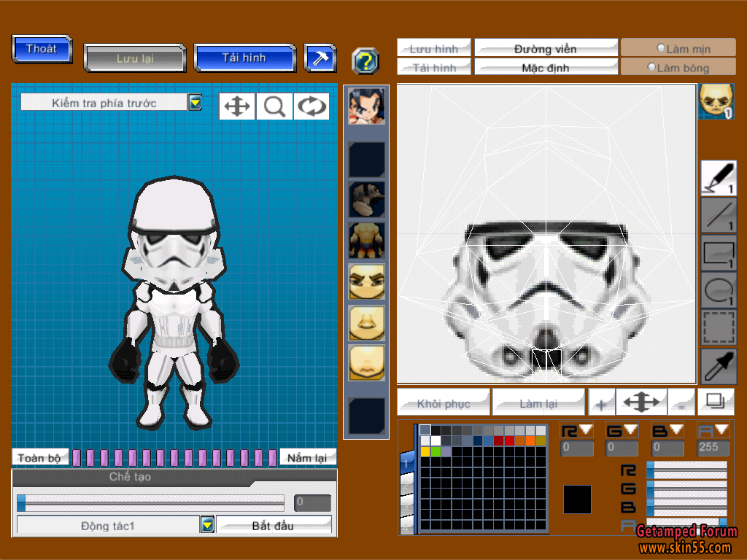Click the blue channel slider
Image resolution: width=747 pixels, height=560 pixels.
pos(686,507)
